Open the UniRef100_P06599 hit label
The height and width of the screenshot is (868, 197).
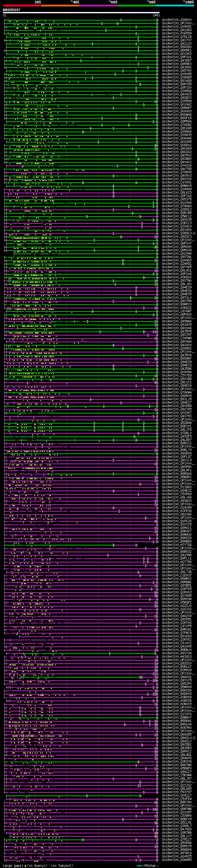177,33
